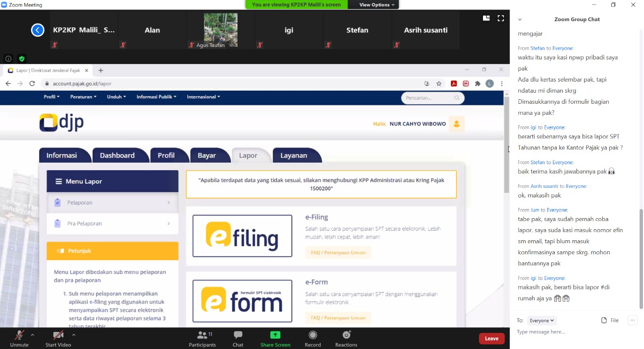Click the chat panel scrollbar
Screen dimensions: 644x349
coord(641,252)
